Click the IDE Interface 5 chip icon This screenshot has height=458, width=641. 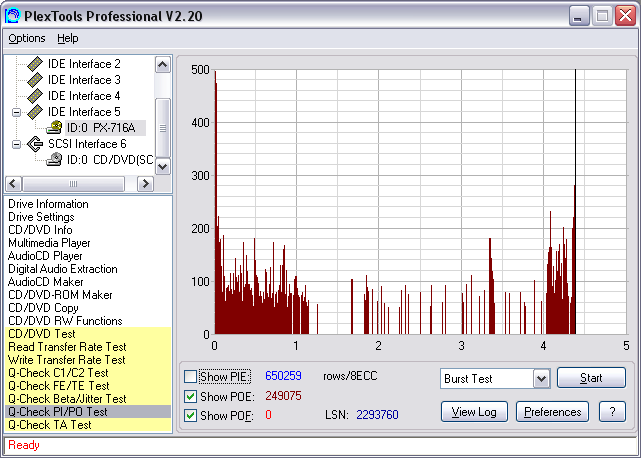(x=35, y=112)
